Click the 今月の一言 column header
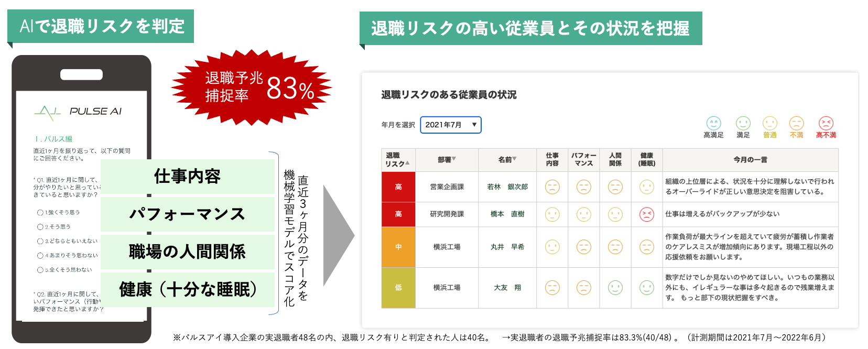Image resolution: width=868 pixels, height=349 pixels. [750, 160]
